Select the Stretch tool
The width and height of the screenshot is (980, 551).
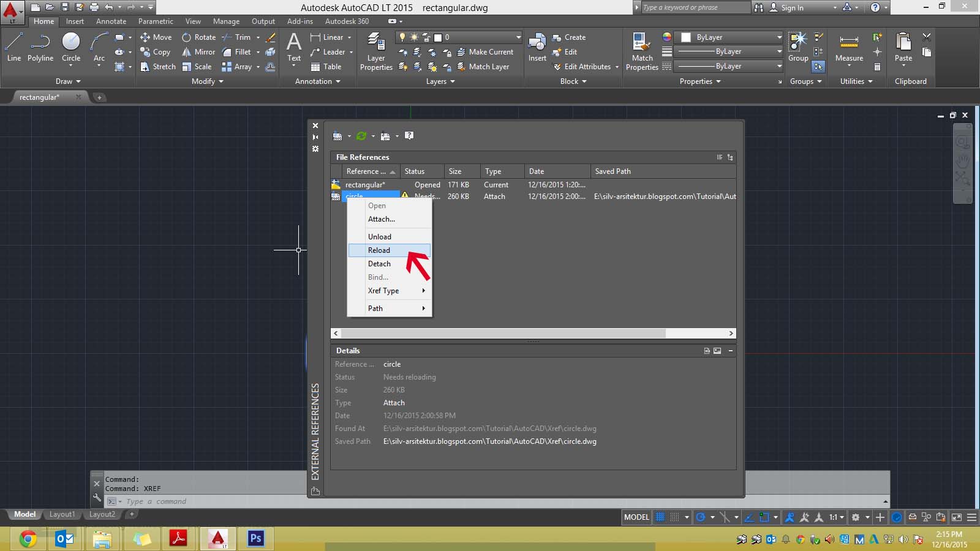(x=157, y=67)
